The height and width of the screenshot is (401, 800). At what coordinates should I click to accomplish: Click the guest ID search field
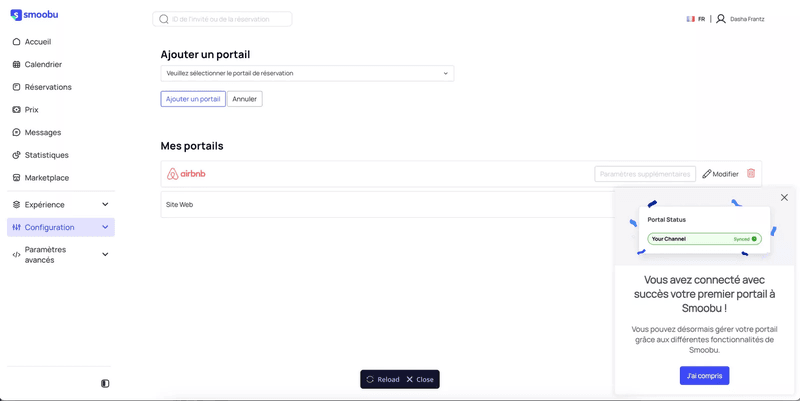(228, 19)
